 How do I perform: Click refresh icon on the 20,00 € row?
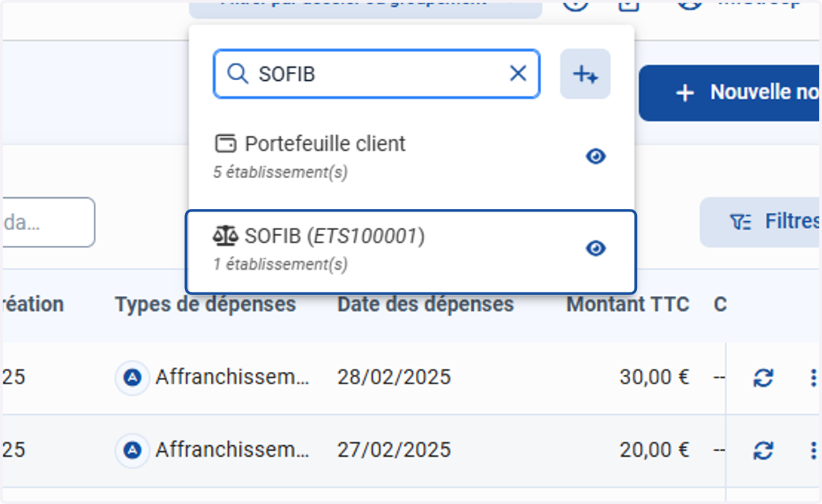pyautogui.click(x=763, y=450)
